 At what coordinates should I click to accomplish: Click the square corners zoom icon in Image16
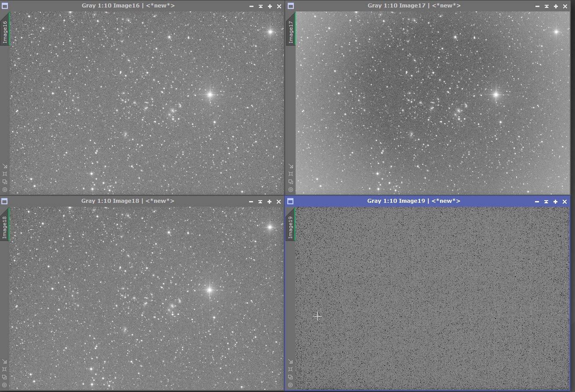(x=5, y=174)
